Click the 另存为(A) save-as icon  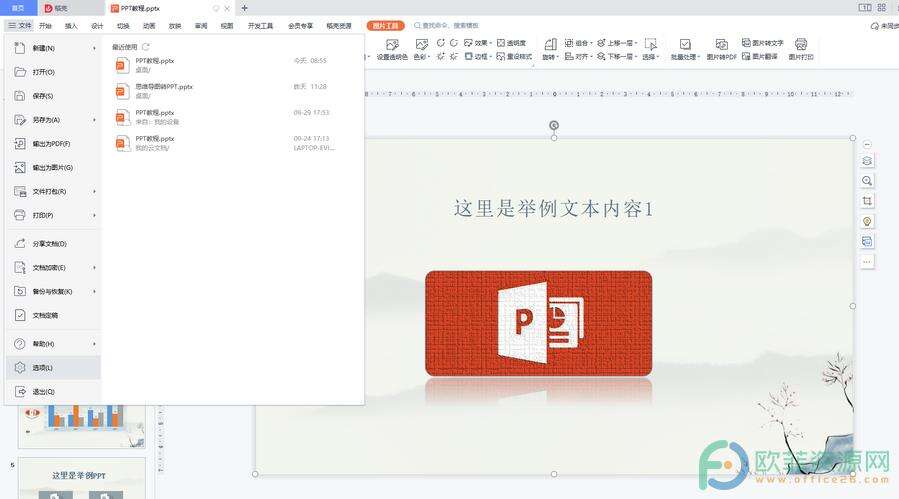[x=19, y=120]
